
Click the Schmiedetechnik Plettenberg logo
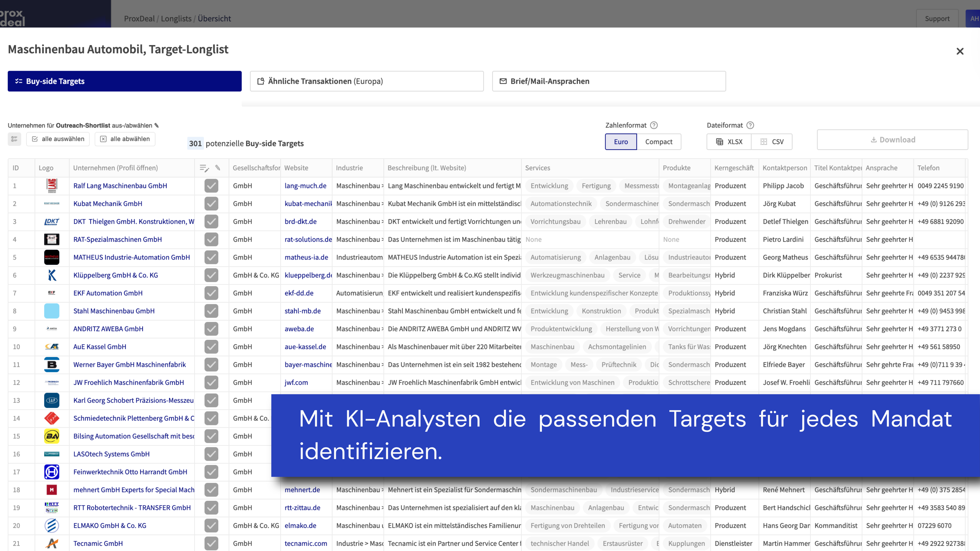click(x=52, y=418)
